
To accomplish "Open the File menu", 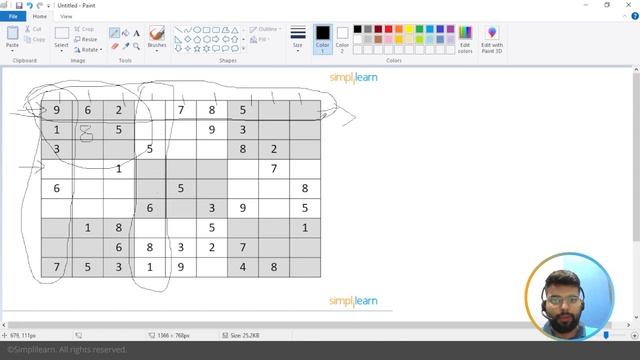I will coord(13,16).
